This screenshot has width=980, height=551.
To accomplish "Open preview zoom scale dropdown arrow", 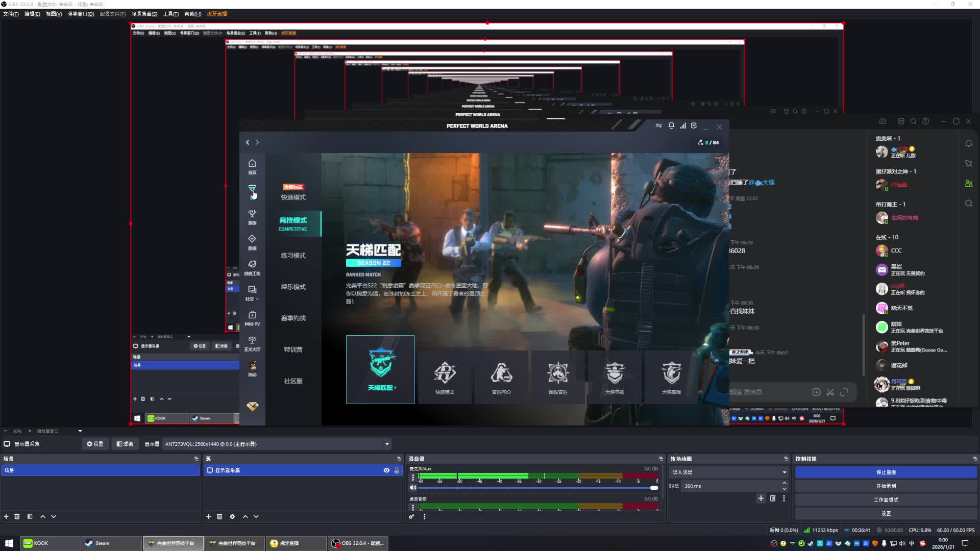I will click(80, 431).
